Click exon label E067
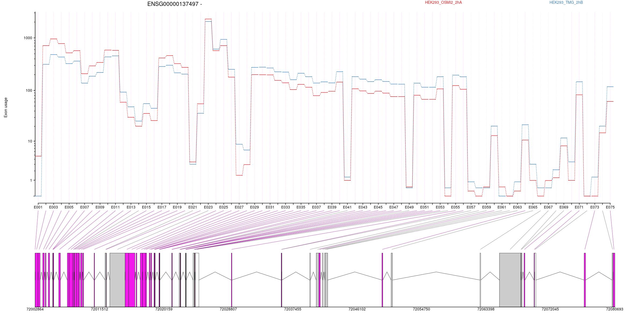This screenshot has width=644, height=322. [548, 207]
